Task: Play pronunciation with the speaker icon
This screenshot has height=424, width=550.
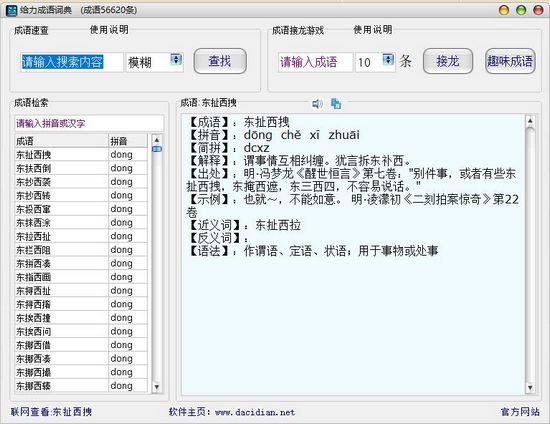Action: [x=317, y=104]
